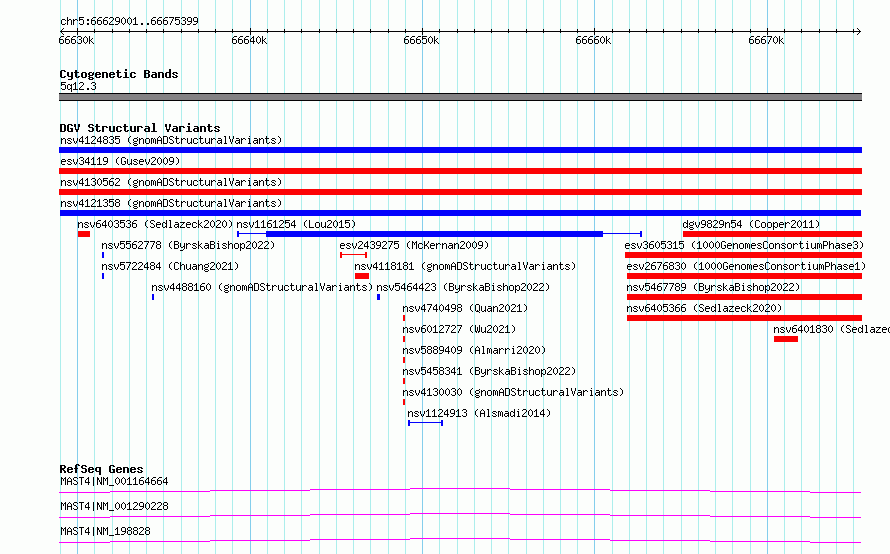Click the ruler's right end arrow

click(858, 31)
